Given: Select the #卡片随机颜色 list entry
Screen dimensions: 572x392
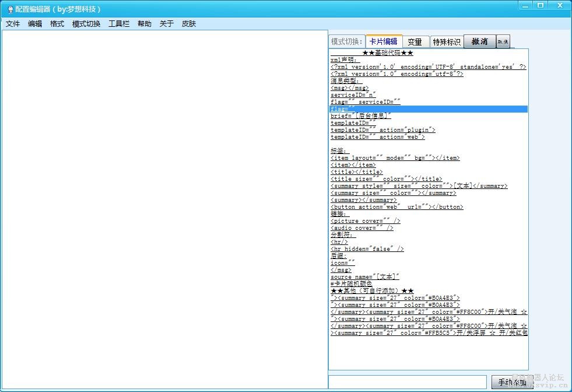Looking at the screenshot, I should (x=351, y=283).
